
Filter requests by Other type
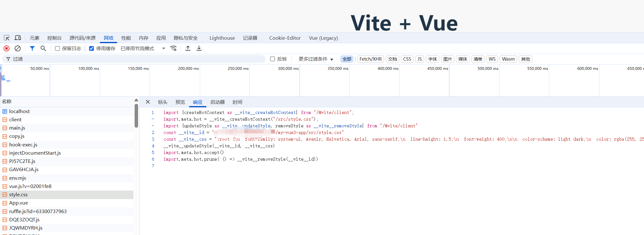(526, 59)
